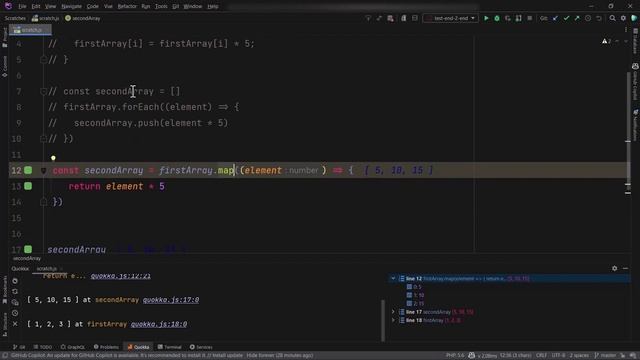Open the GraphQL tool window tab
The image size is (640, 360).
(73, 347)
